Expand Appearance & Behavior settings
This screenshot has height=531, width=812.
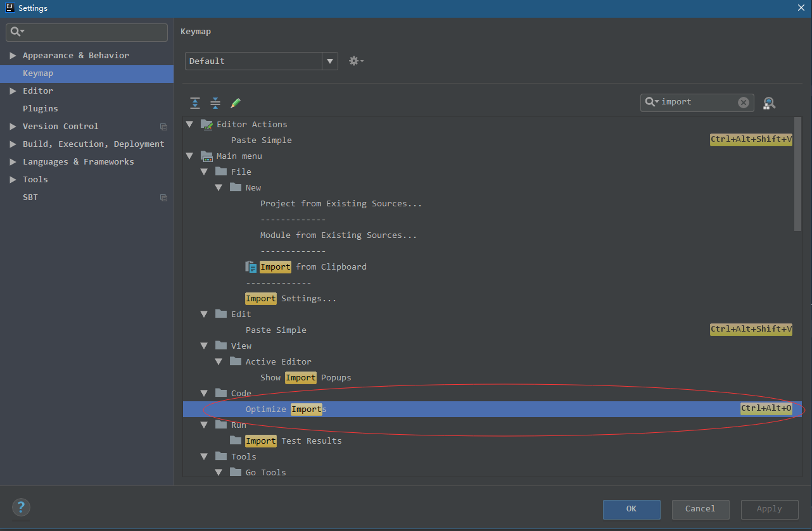[x=13, y=56]
